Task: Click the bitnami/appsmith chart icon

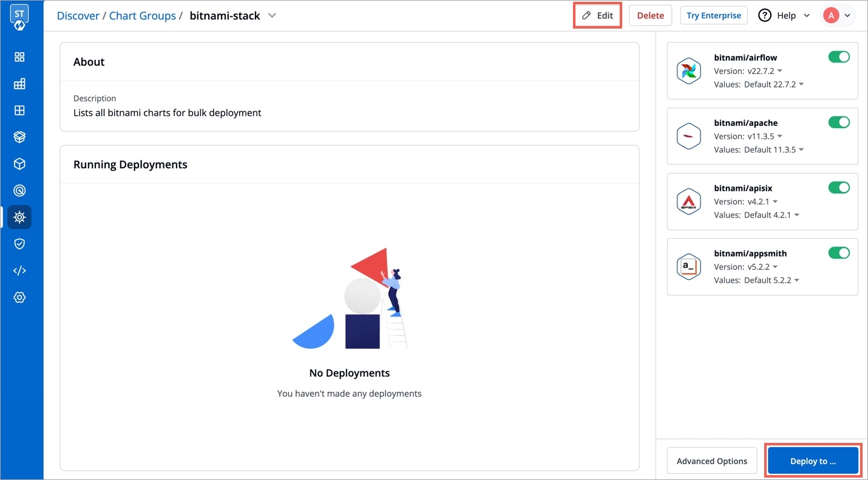Action: (688, 267)
